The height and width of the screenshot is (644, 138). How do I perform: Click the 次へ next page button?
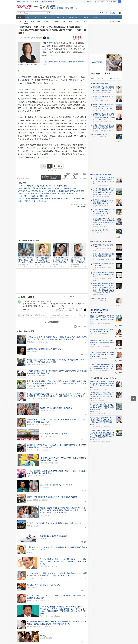click(x=61, y=166)
